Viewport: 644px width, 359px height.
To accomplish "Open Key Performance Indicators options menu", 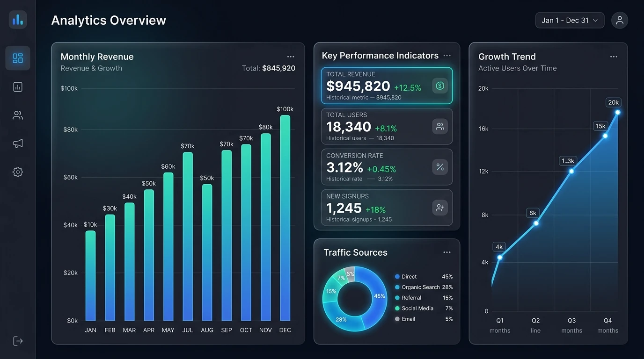I will [x=447, y=56].
